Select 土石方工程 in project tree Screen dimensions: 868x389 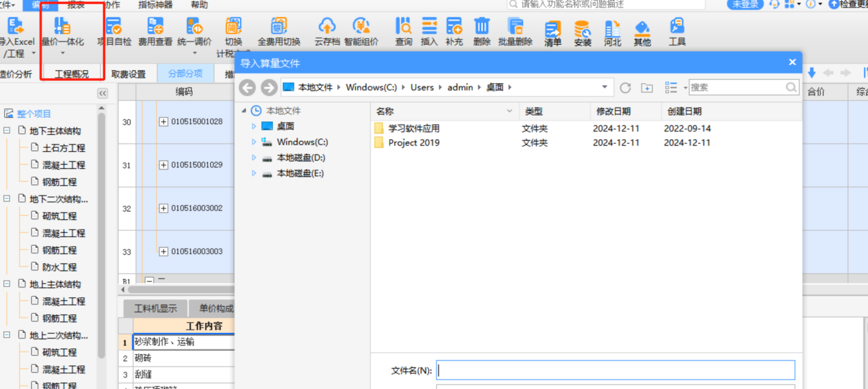[x=64, y=148]
